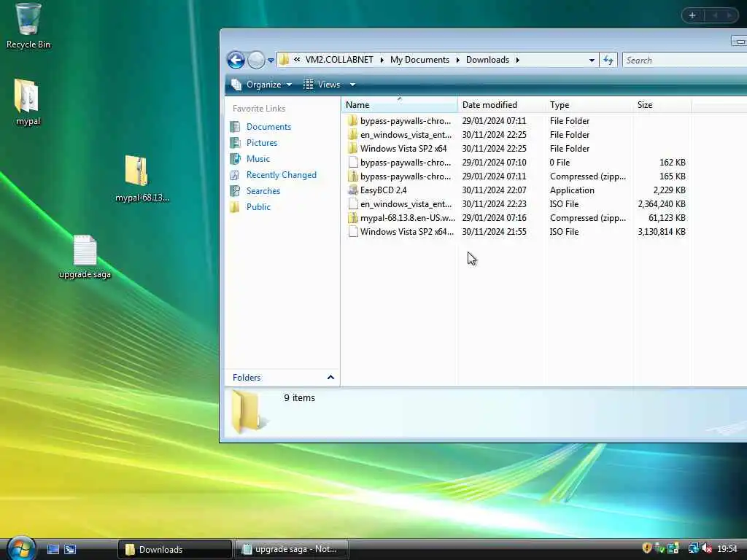Viewport: 747px width, 560px height.
Task: Focus the Explorer Search box
Action: (x=684, y=61)
